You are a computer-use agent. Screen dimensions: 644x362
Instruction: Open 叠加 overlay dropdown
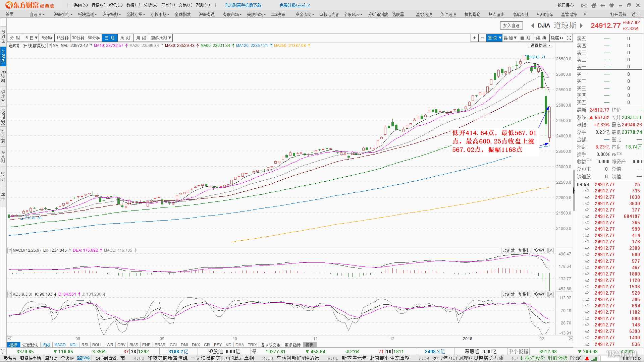tap(510, 38)
